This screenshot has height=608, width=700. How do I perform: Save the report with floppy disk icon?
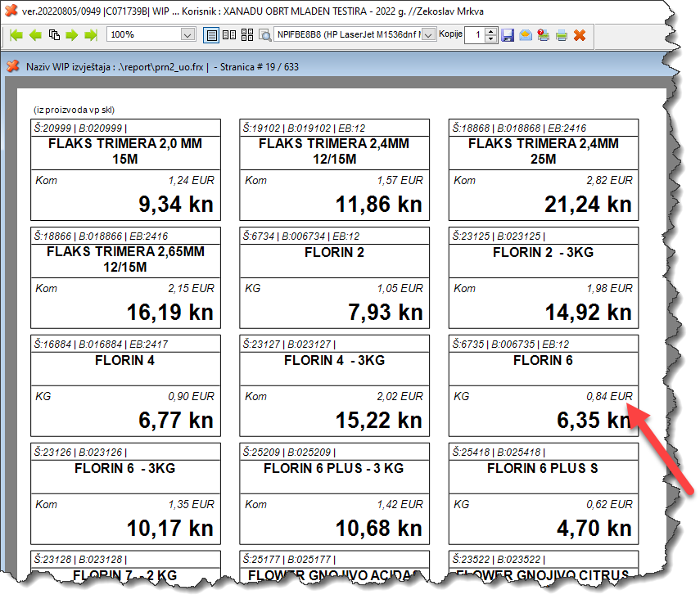[508, 35]
